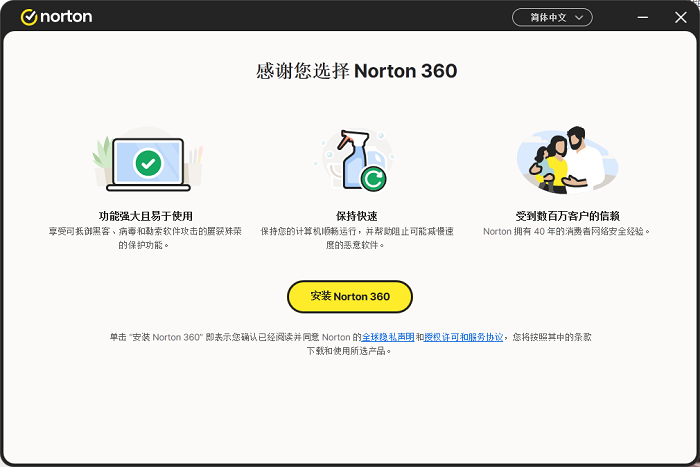Click the text about Norton's 40 年 experience
Viewport: 700px width, 467px height.
567,231
